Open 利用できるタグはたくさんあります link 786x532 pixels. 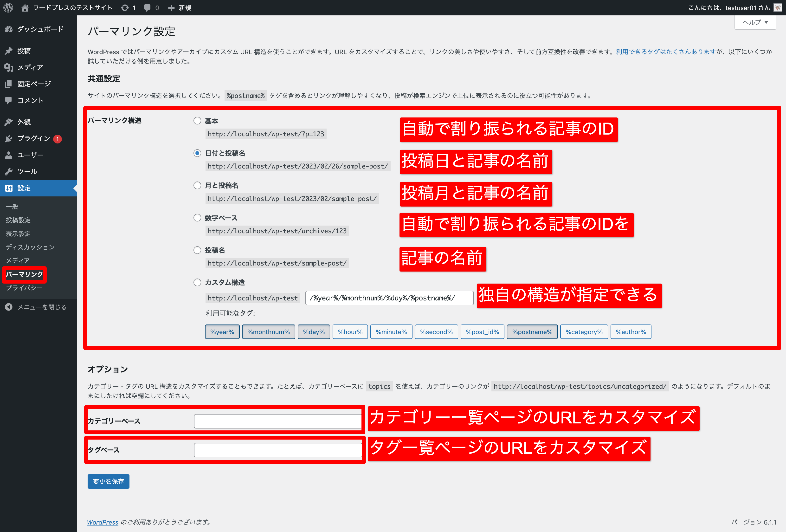tap(666, 52)
